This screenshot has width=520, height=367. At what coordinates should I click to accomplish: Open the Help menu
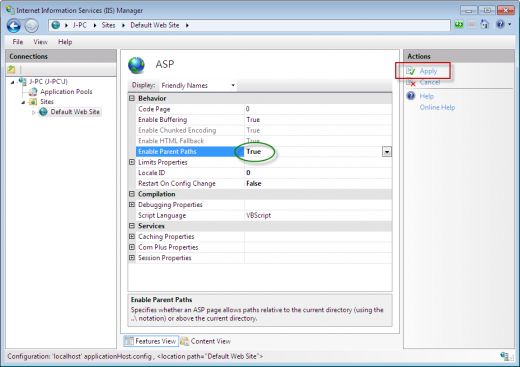coord(65,42)
